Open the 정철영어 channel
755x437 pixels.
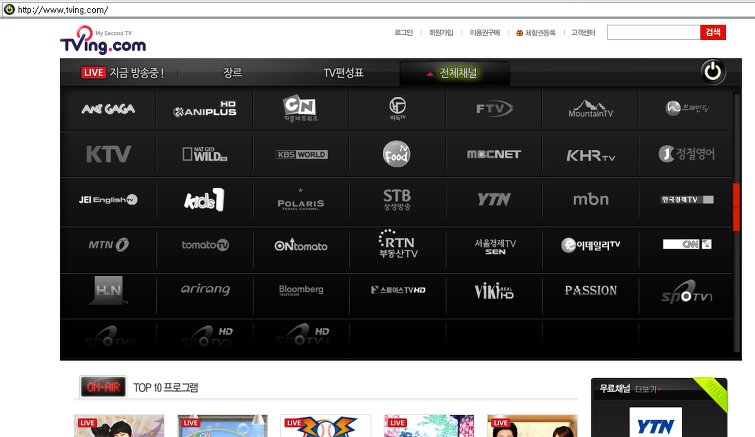coord(687,154)
